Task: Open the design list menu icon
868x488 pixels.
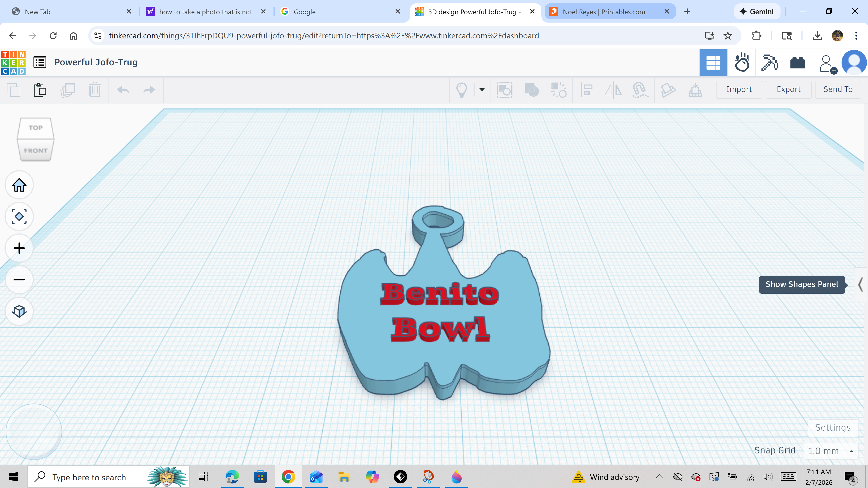Action: (40, 62)
